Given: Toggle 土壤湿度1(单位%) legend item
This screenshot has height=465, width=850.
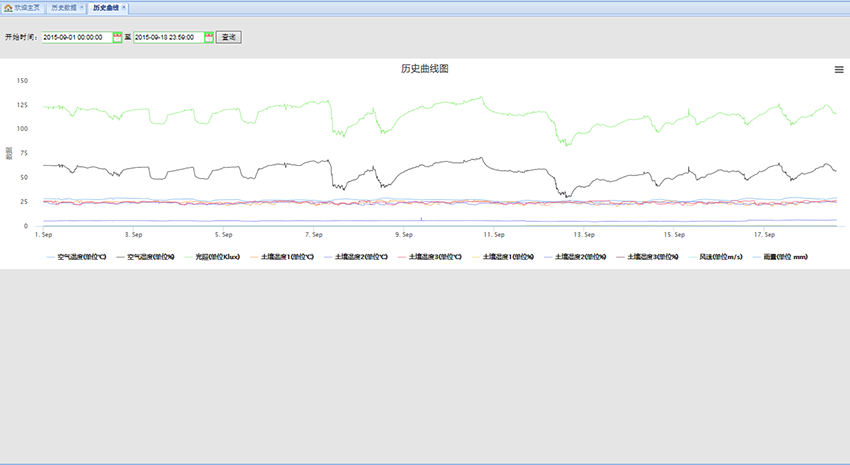Looking at the screenshot, I should coord(509,257).
